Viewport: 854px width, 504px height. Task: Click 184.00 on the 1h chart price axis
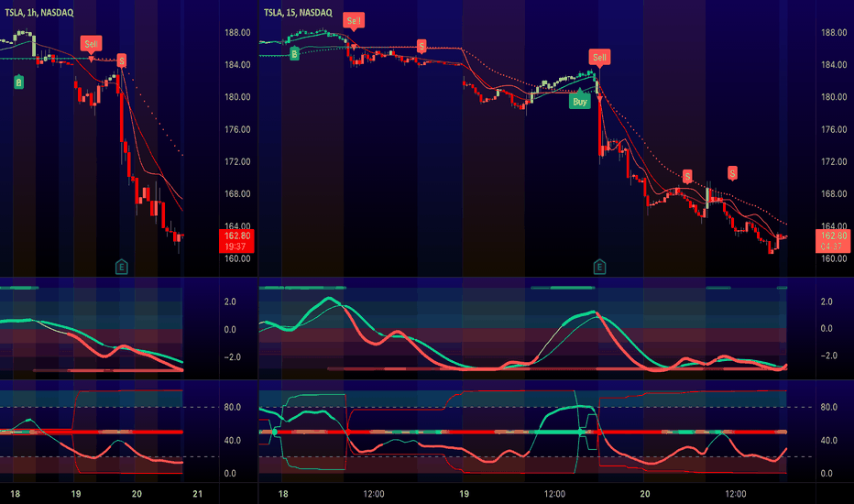(237, 65)
